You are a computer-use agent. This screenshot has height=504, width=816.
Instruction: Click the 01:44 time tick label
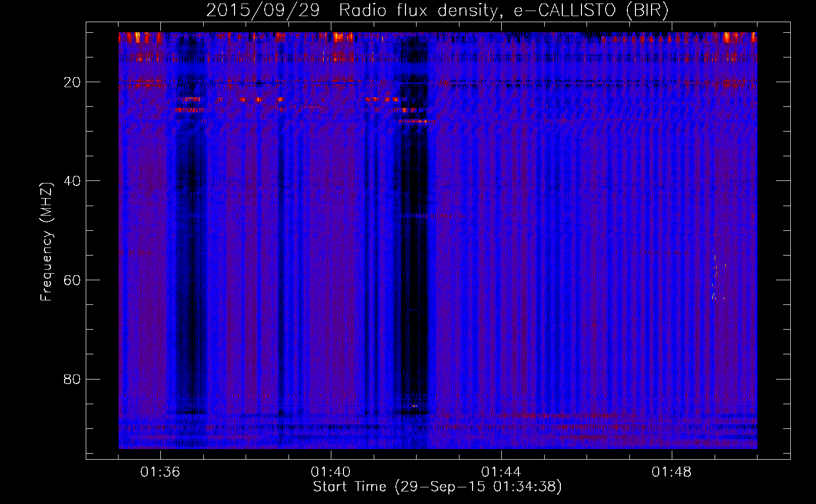(x=501, y=472)
